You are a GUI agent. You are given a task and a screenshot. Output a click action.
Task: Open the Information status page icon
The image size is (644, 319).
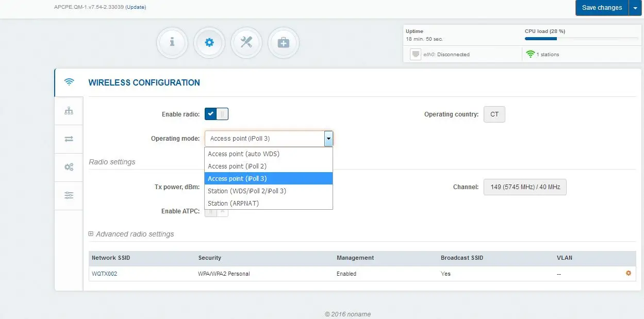pos(172,43)
